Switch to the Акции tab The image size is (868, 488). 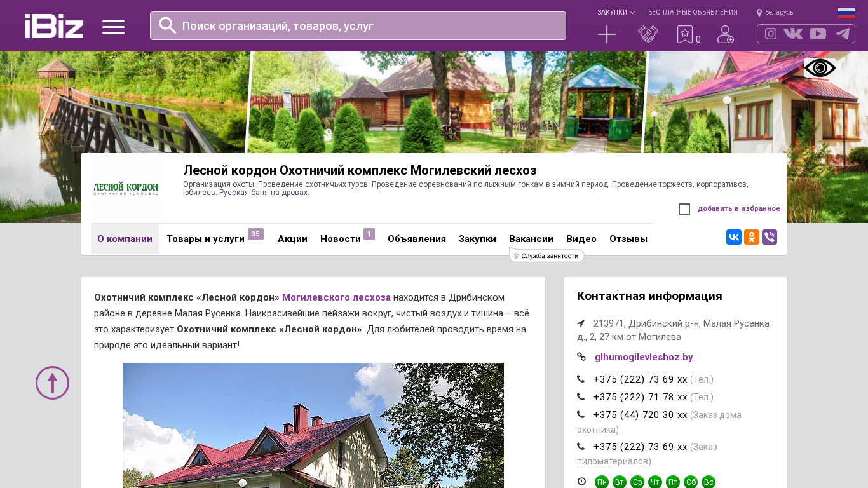pyautogui.click(x=292, y=239)
